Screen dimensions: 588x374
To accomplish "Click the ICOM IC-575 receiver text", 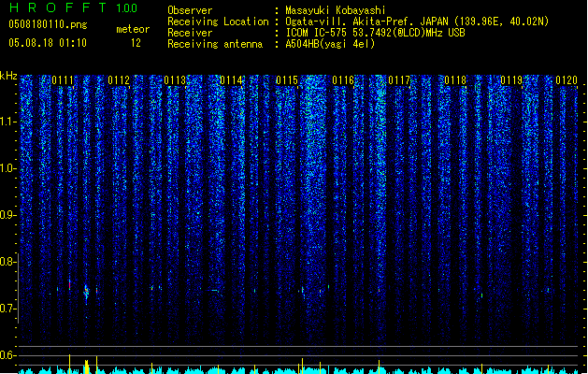I will pyautogui.click(x=375, y=33).
